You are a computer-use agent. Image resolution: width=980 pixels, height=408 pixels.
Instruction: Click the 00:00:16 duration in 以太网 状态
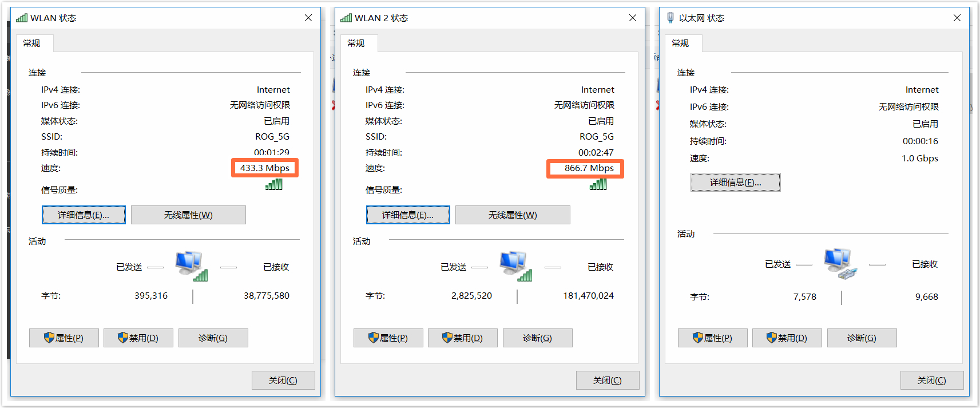[921, 141]
